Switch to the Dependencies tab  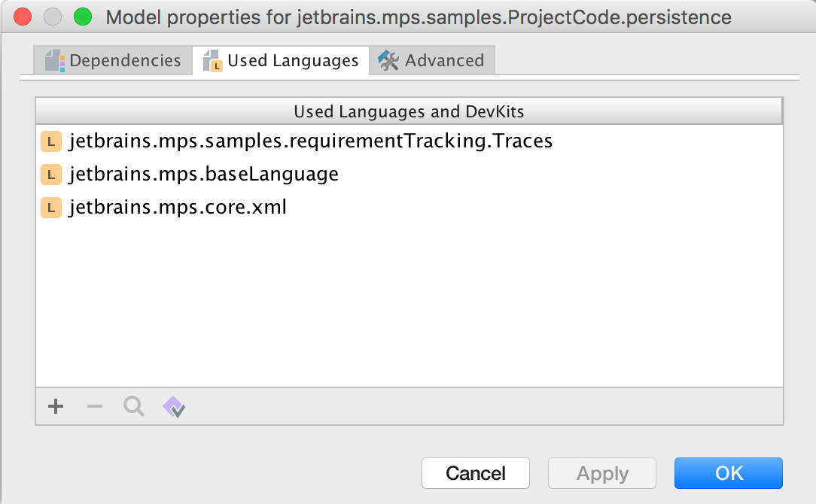114,61
